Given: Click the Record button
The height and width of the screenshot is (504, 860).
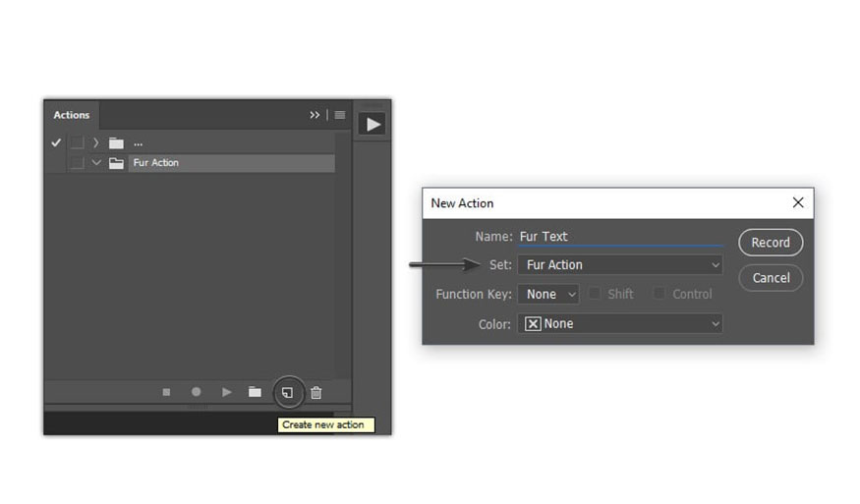Looking at the screenshot, I should click(771, 243).
